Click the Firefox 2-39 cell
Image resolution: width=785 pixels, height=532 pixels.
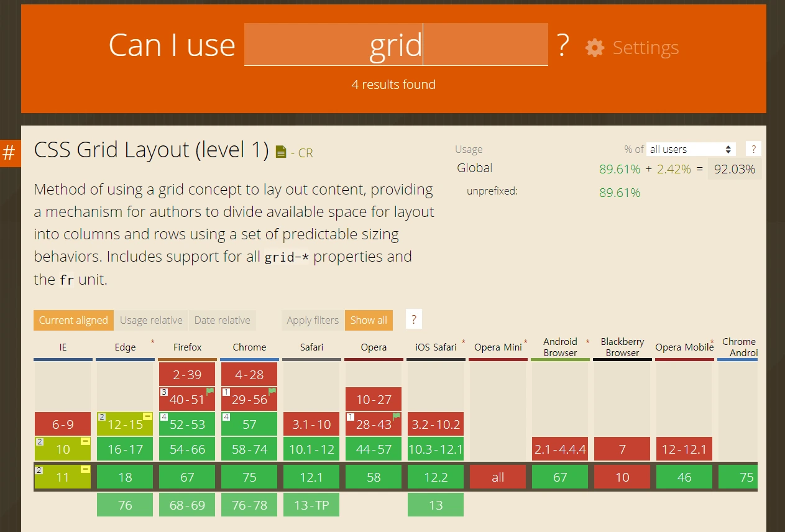[x=187, y=374]
